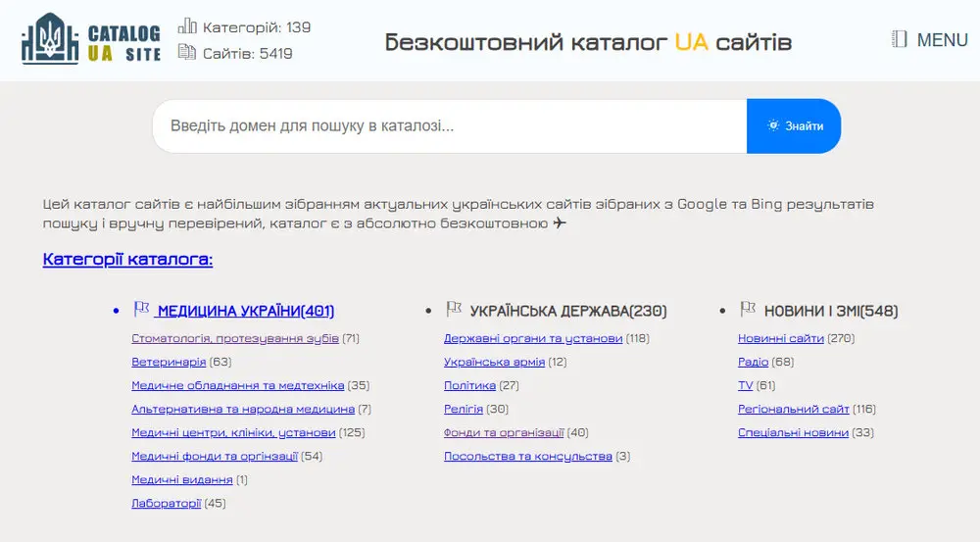The width and height of the screenshot is (980, 542).
Task: Open the Лабораторії subcategory
Action: (x=167, y=503)
